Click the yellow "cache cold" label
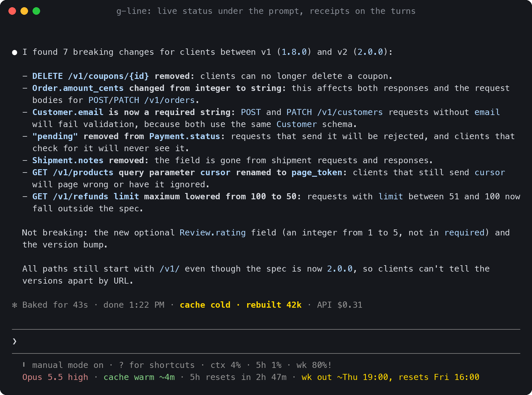 click(x=205, y=305)
